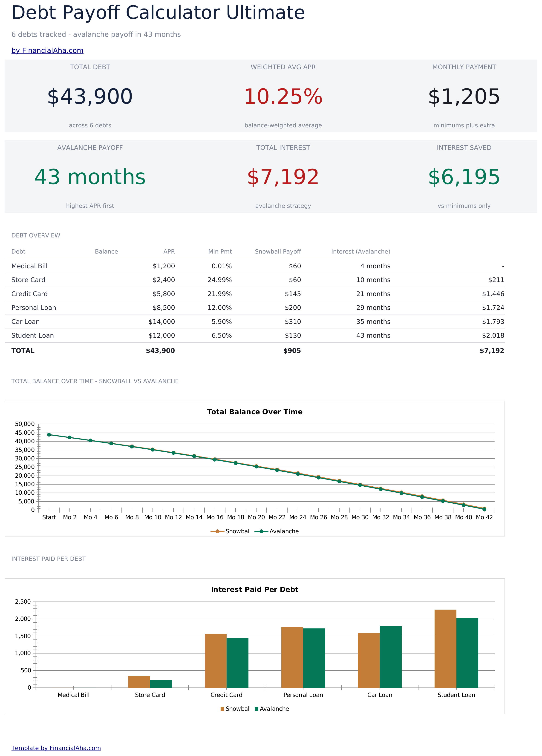This screenshot has width=542, height=756.
Task: Select the 'Car Loan' table row name
Action: click(25, 322)
